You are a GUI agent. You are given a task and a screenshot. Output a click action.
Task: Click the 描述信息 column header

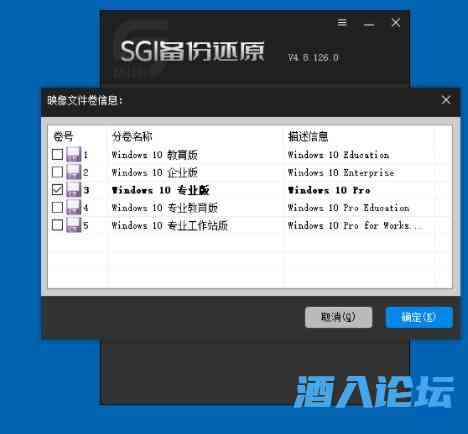click(x=308, y=136)
